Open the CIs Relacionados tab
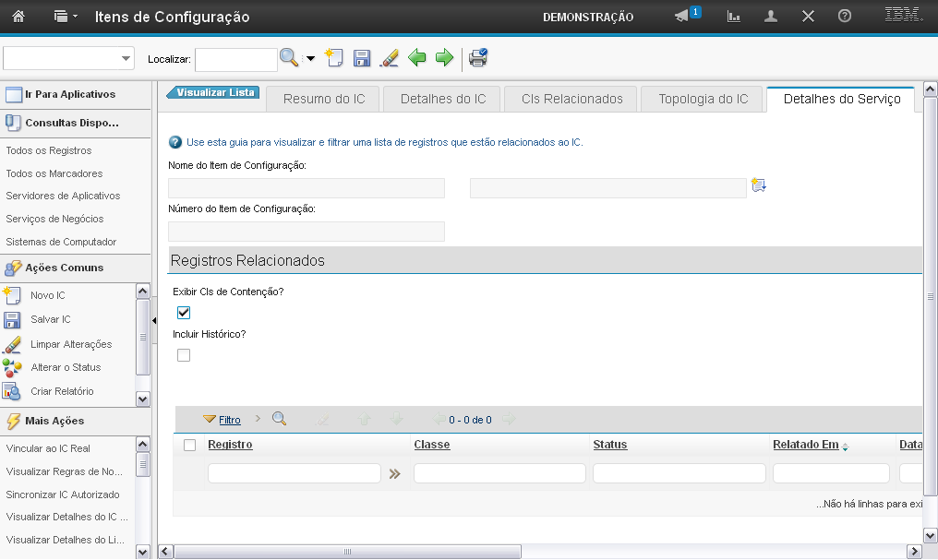Image resolution: width=938 pixels, height=560 pixels. [x=571, y=99]
